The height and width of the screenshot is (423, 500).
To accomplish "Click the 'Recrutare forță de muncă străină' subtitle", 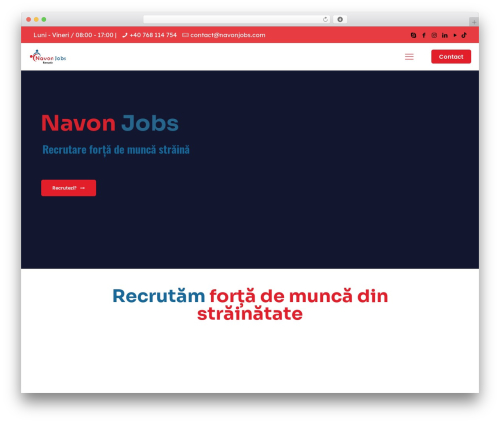I will pyautogui.click(x=116, y=150).
